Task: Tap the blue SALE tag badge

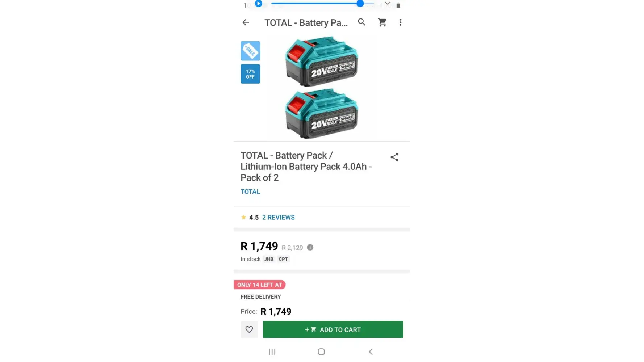Action: coord(250,51)
